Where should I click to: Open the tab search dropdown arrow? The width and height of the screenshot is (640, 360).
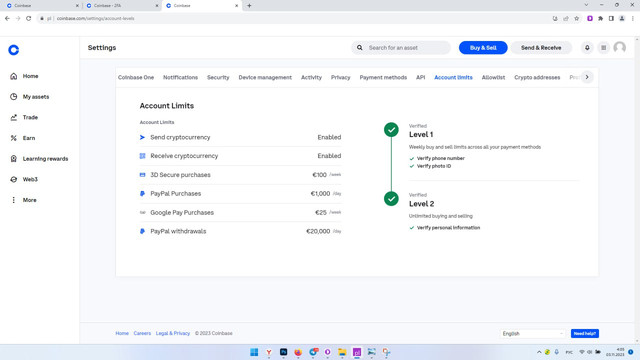tap(586, 5)
